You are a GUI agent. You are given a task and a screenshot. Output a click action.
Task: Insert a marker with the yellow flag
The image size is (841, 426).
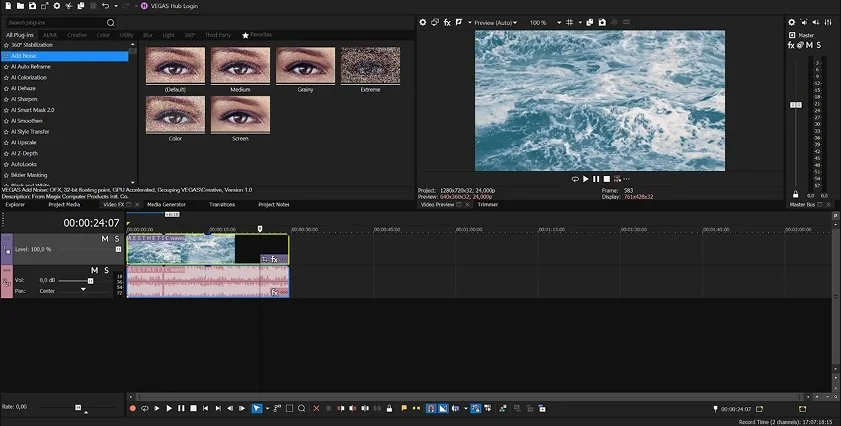point(404,408)
